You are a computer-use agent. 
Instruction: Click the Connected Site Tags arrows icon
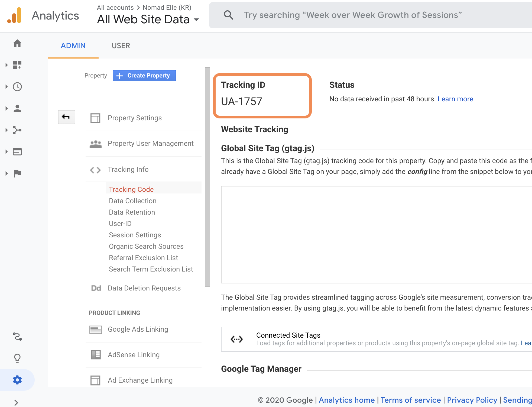236,339
